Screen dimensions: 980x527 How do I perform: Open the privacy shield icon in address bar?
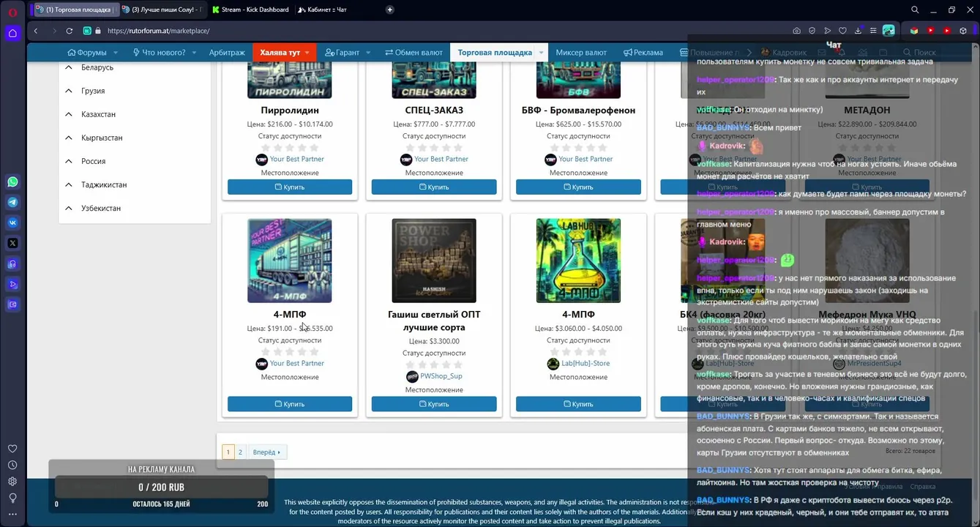click(812, 31)
